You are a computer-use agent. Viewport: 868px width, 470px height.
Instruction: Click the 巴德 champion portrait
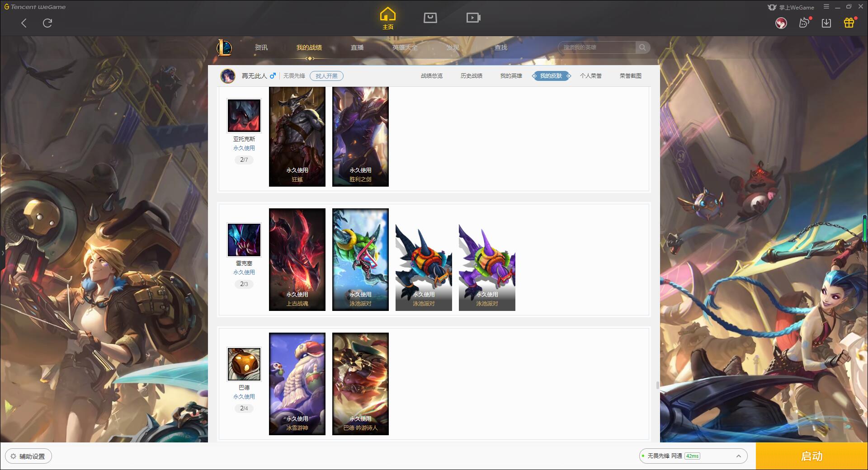(244, 364)
